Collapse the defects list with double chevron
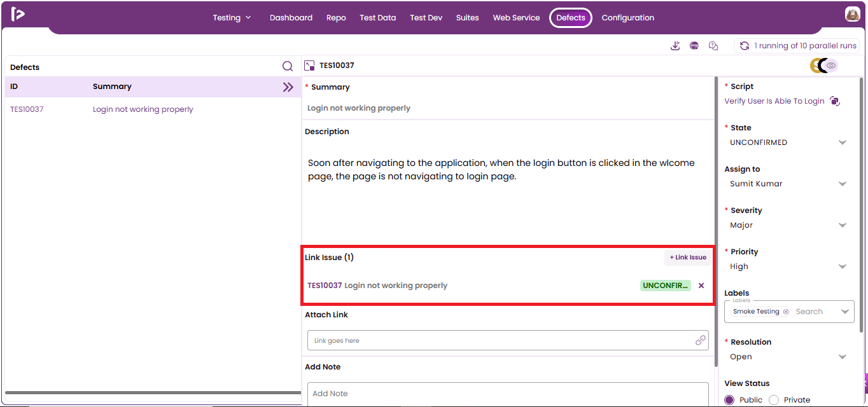This screenshot has width=868, height=407. coord(288,87)
